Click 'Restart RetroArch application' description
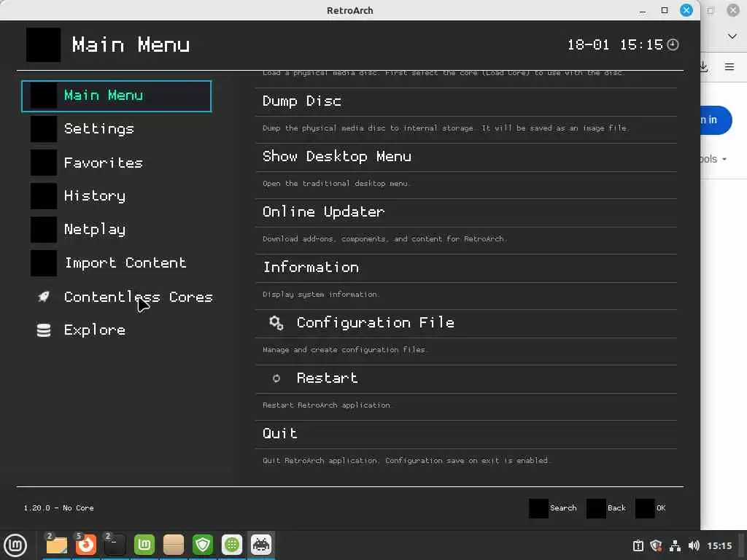747x560 pixels. tap(326, 405)
